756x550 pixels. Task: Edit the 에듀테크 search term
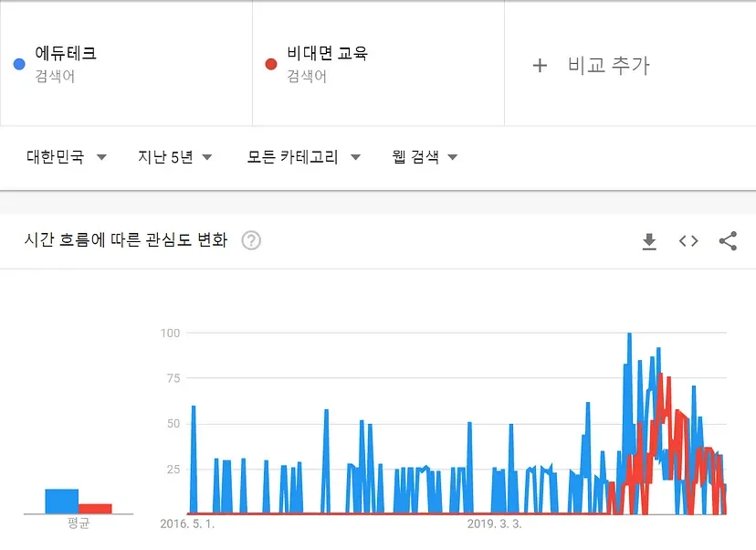66,53
